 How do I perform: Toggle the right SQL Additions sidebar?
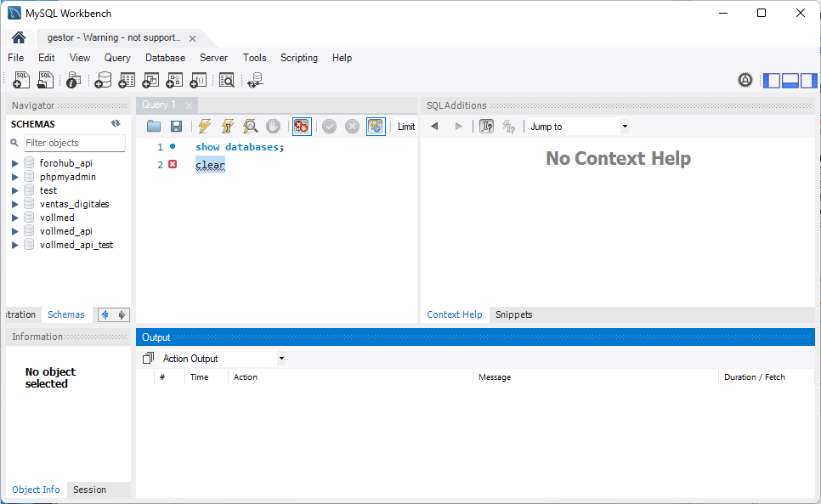pyautogui.click(x=808, y=80)
